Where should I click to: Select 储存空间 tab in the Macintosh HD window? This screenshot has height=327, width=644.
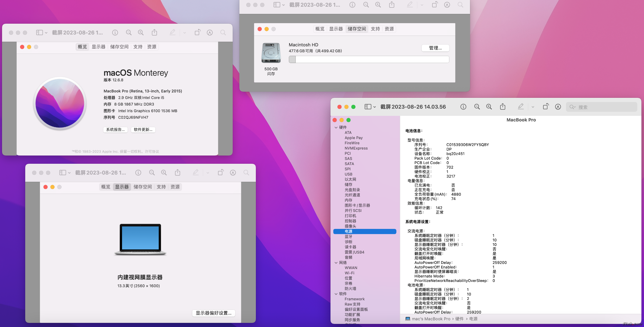click(357, 29)
